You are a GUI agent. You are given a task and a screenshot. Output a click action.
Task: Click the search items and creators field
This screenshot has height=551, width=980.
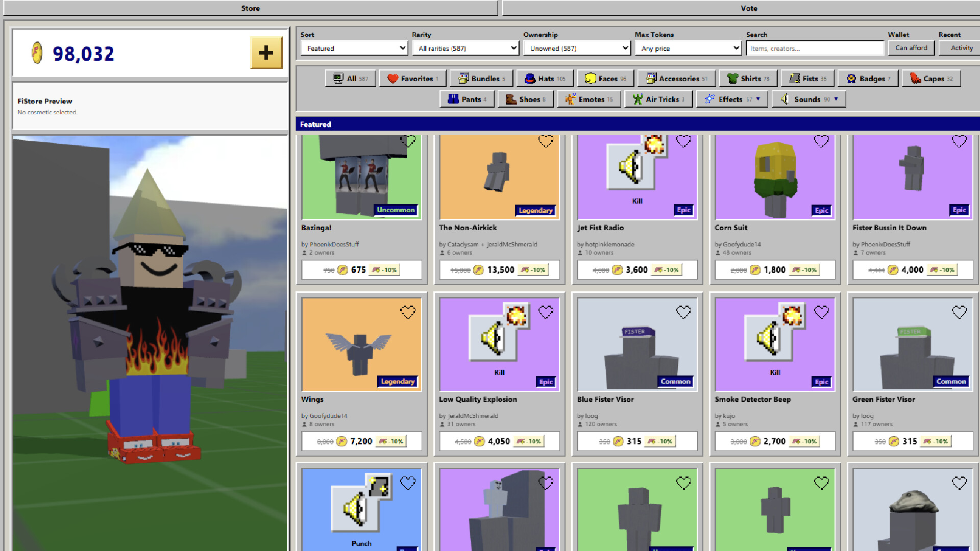[x=815, y=48]
